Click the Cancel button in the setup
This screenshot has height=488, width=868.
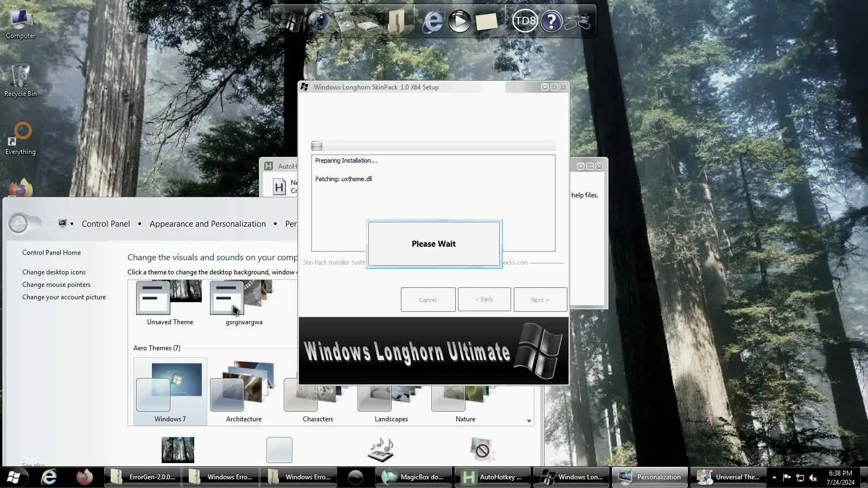[428, 299]
